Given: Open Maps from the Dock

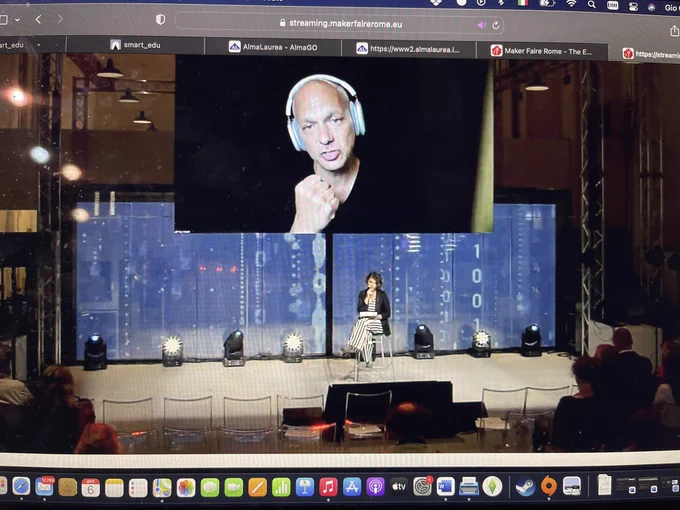Looking at the screenshot, I should 162,488.
